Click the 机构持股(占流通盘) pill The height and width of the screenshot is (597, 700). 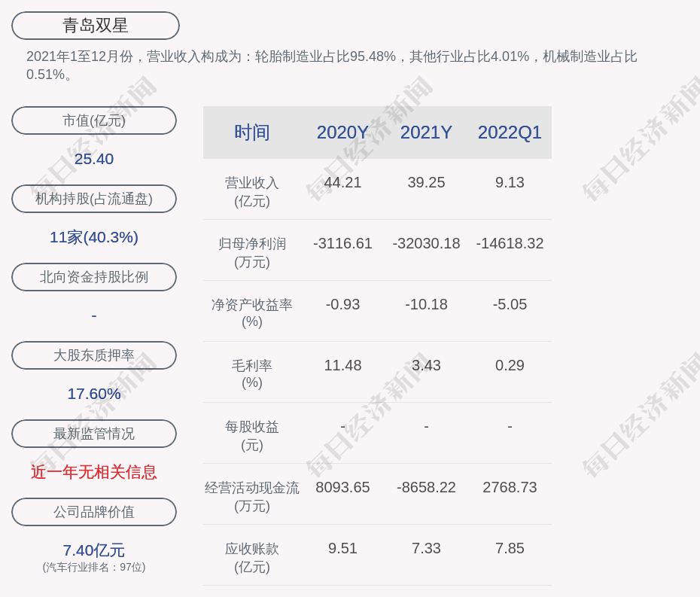point(94,199)
